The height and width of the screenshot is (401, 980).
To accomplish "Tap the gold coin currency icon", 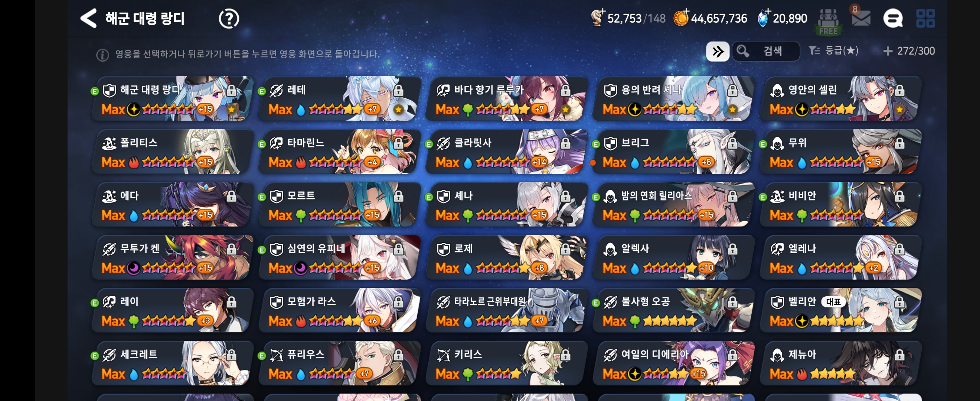I will [x=681, y=18].
